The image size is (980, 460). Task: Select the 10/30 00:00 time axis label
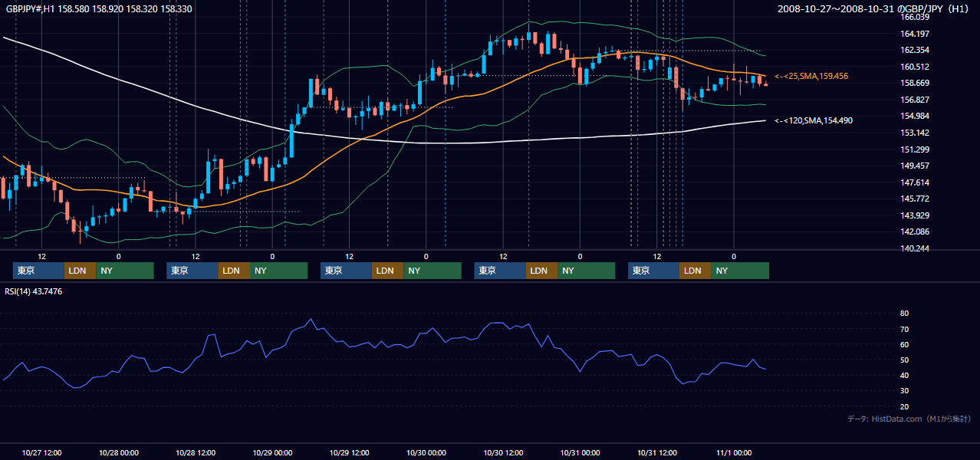(426, 452)
